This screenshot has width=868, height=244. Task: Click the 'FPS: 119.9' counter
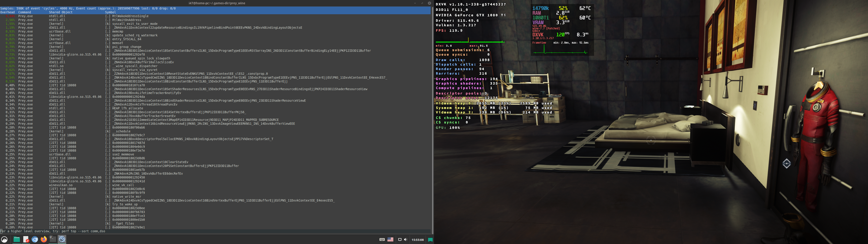[x=449, y=31]
